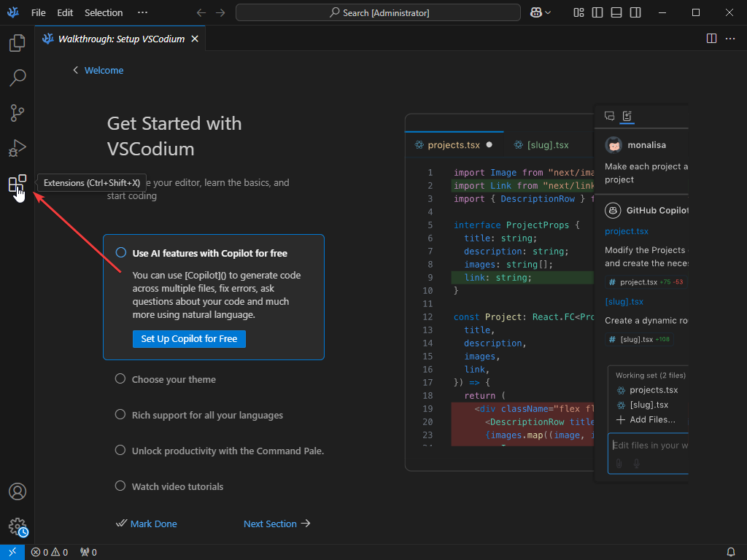Open the Source Control view
Viewport: 747px width, 560px height.
point(18,113)
